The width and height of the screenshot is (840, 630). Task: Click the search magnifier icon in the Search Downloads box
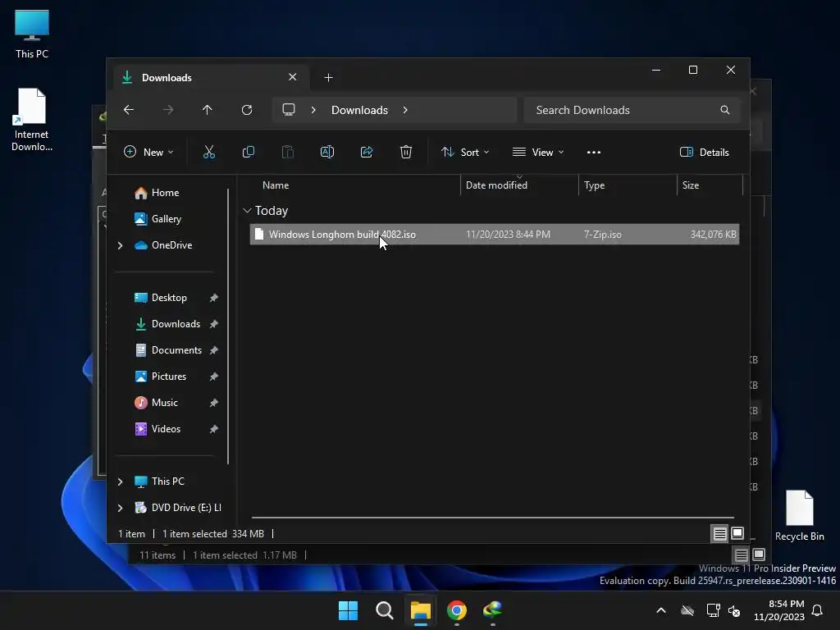click(x=725, y=110)
